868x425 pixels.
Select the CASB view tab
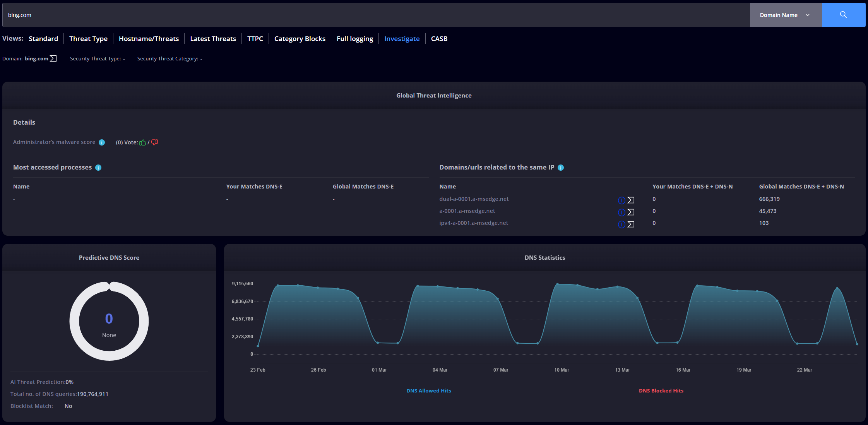(x=439, y=39)
